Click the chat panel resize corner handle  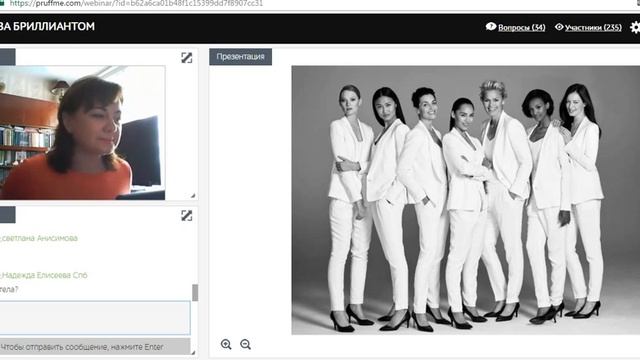click(193, 352)
